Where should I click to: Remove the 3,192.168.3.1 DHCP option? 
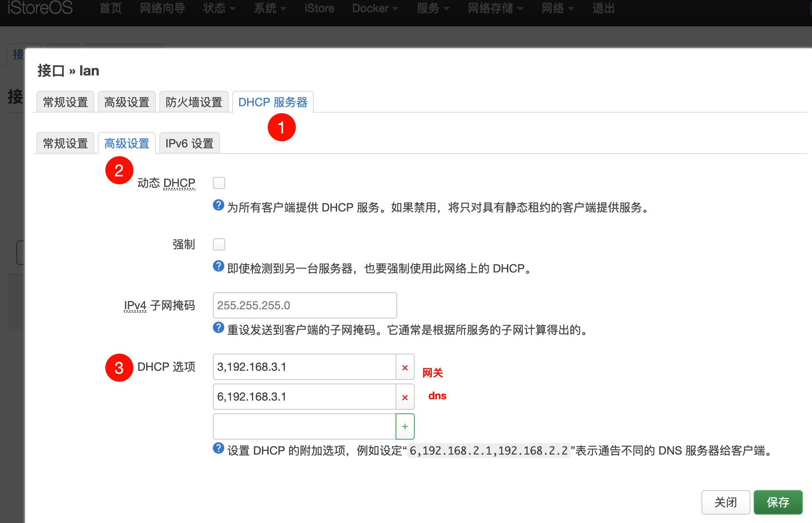click(x=405, y=367)
